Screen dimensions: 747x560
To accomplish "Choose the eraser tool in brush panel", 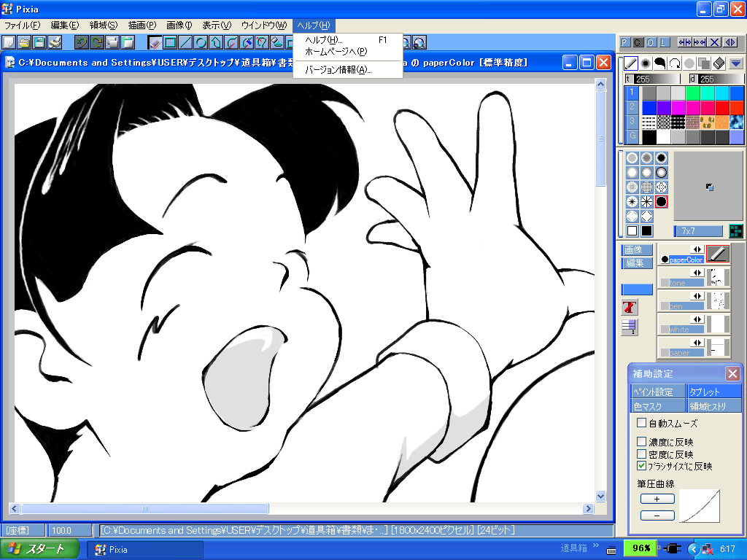I will point(719,63).
